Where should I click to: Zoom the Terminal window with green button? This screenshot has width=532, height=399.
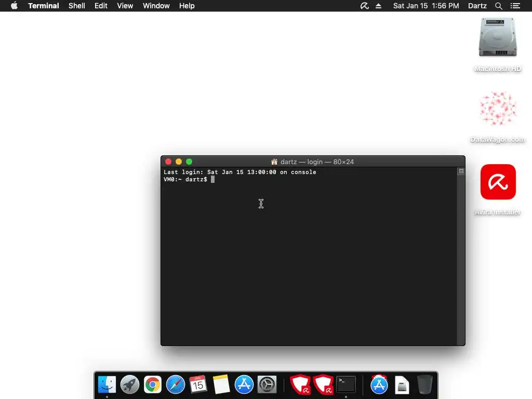click(x=189, y=162)
